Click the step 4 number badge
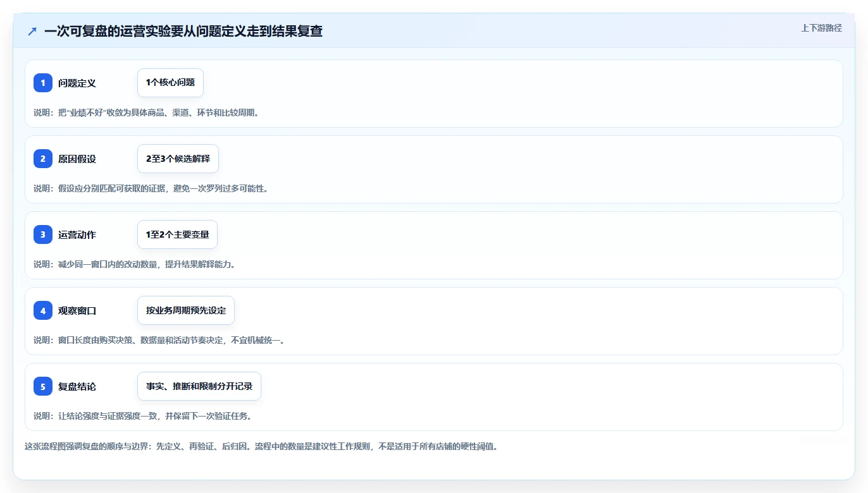The width and height of the screenshot is (868, 493). (x=43, y=310)
